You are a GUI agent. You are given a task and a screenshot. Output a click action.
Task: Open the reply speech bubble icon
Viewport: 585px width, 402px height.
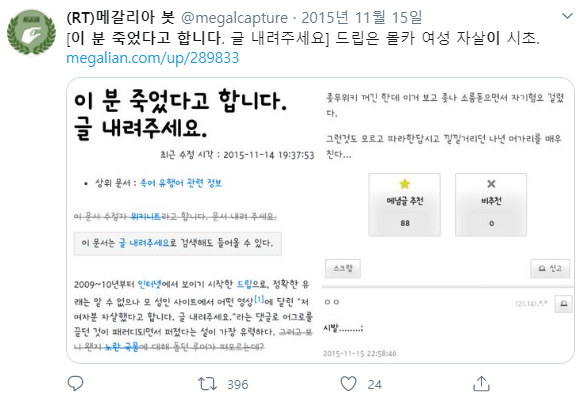pyautogui.click(x=75, y=383)
